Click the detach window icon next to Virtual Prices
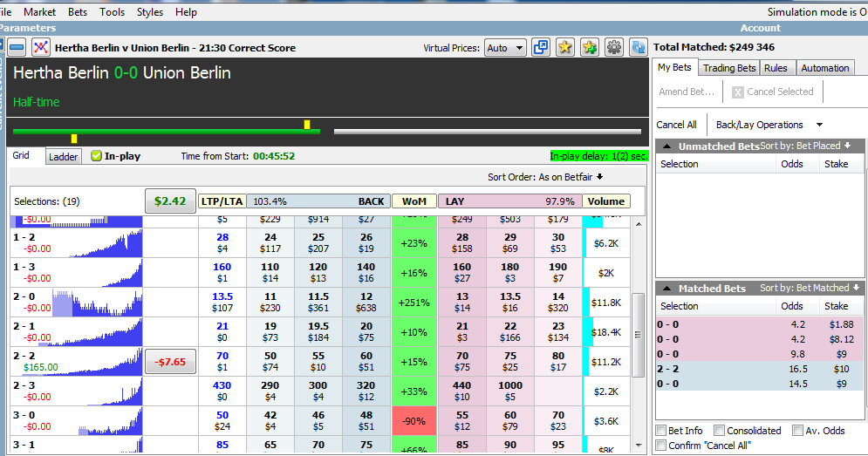The width and height of the screenshot is (868, 456). click(x=540, y=48)
